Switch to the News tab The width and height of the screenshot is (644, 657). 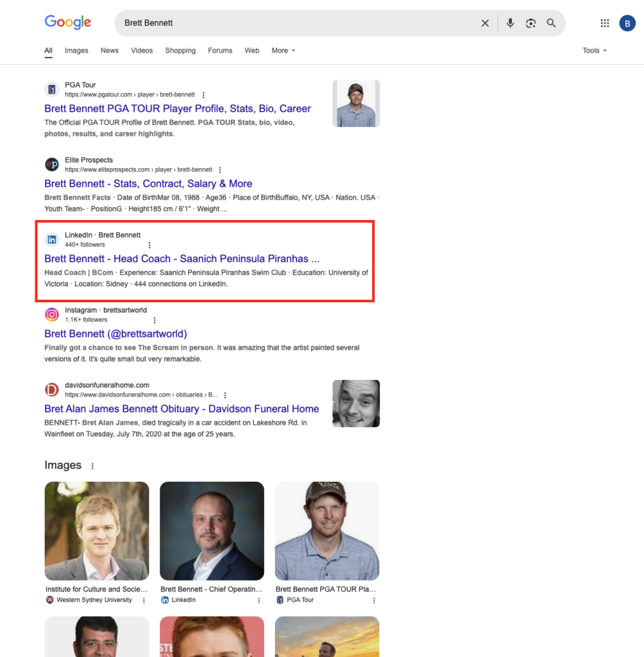pyautogui.click(x=109, y=51)
